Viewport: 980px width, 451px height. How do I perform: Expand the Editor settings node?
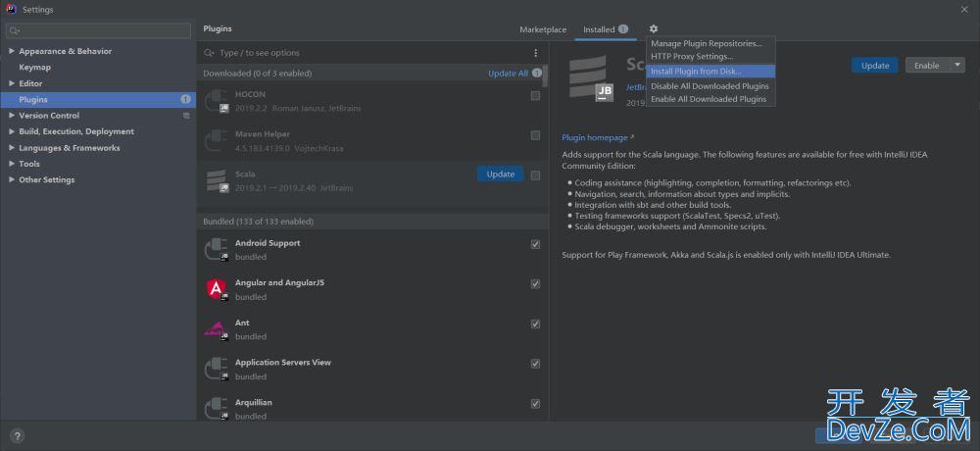click(12, 83)
